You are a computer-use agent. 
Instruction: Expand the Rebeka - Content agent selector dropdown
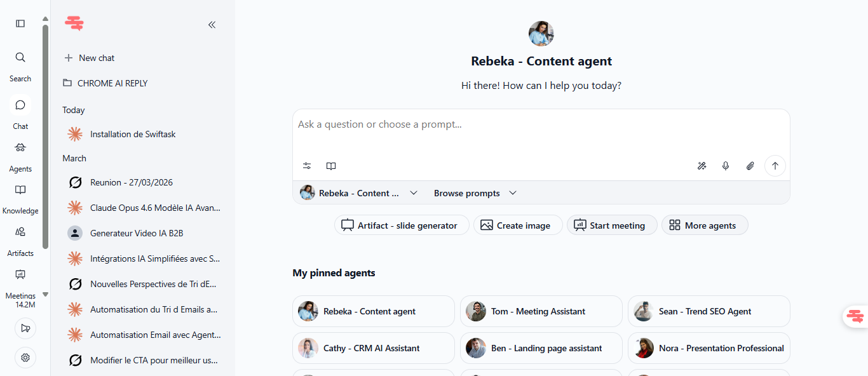click(359, 193)
